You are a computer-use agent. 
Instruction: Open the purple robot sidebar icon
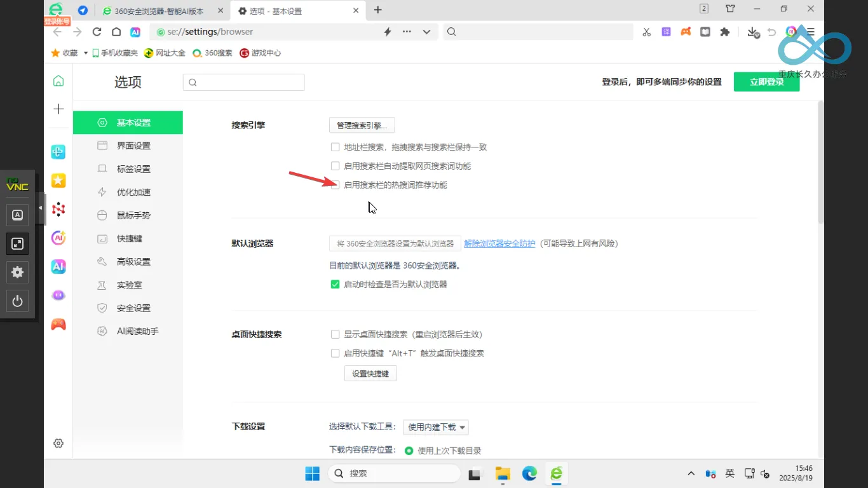(x=58, y=295)
